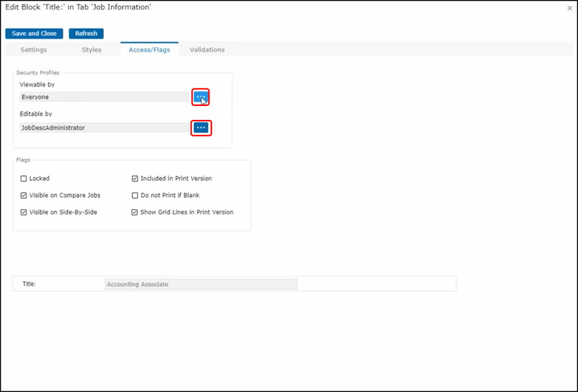
Task: Uncheck Visible on Side-By-Side
Action: (x=24, y=212)
